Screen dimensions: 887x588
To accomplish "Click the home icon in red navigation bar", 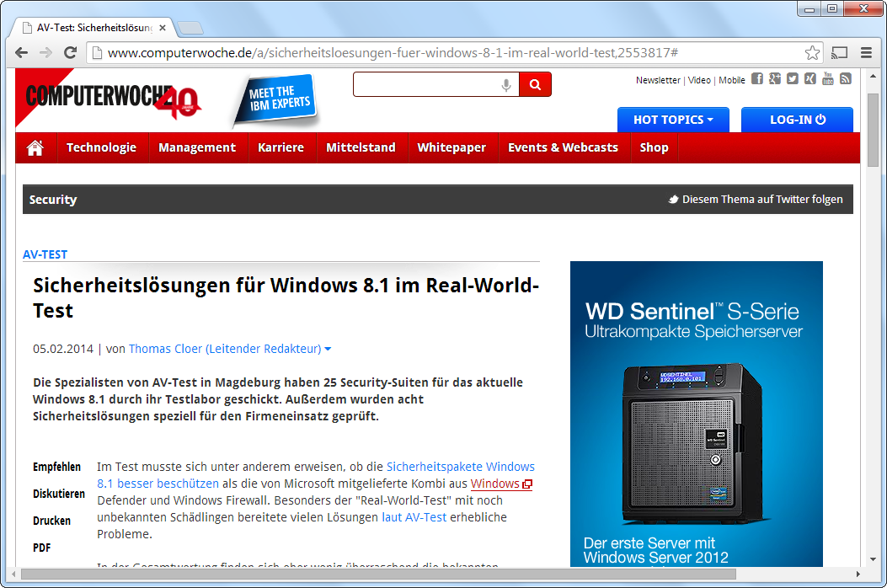I will (35, 147).
